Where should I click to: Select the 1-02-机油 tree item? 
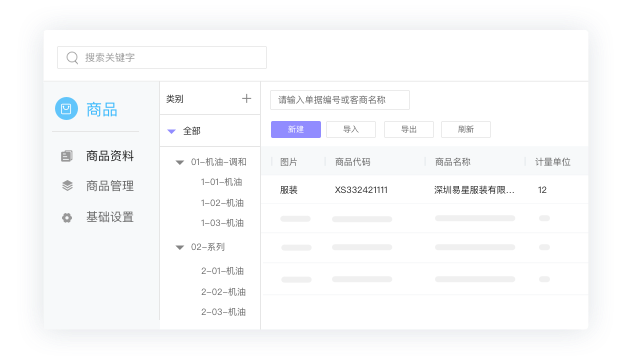pos(222,203)
